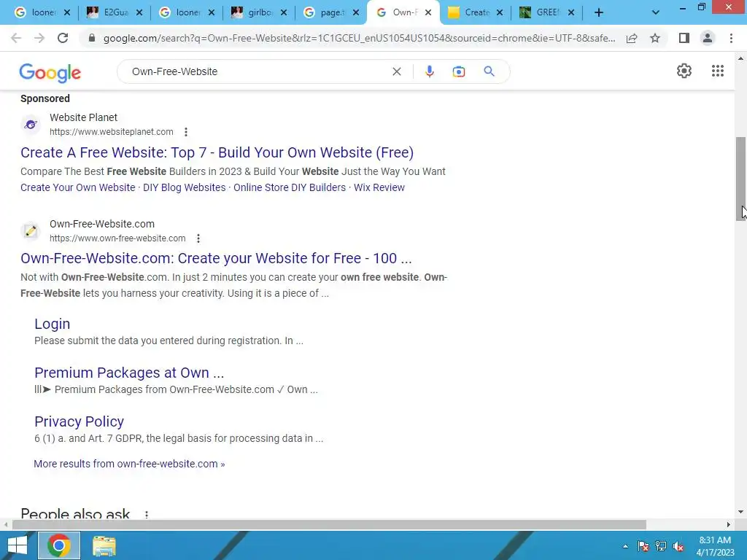Image resolution: width=747 pixels, height=560 pixels.
Task: Click Chrome icon in taskbar
Action: 59,545
